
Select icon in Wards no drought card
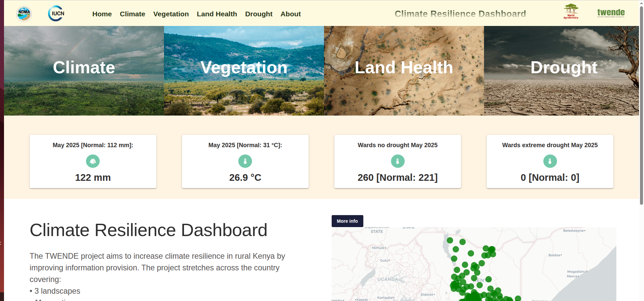(x=398, y=161)
